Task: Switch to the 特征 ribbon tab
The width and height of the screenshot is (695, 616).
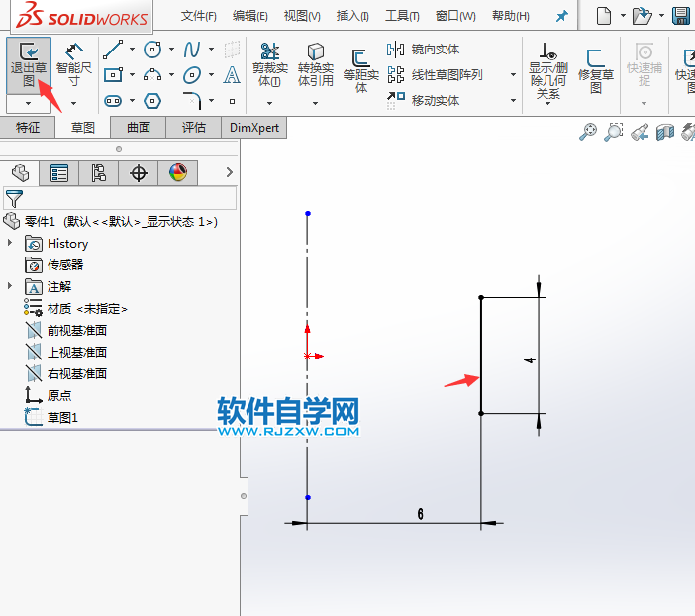Action: click(28, 128)
